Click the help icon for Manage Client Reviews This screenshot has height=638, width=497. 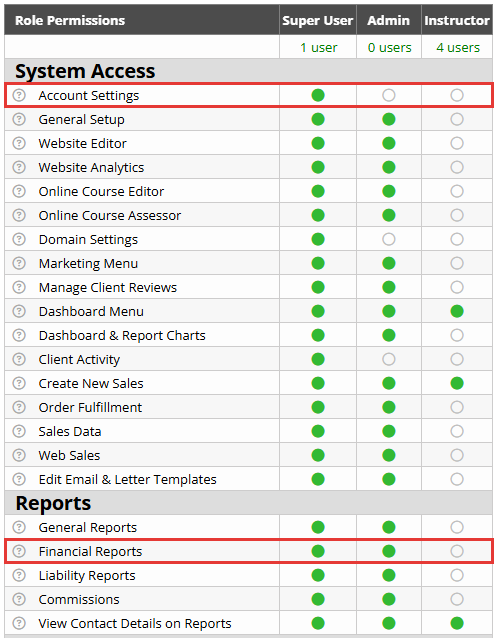pyautogui.click(x=19, y=287)
